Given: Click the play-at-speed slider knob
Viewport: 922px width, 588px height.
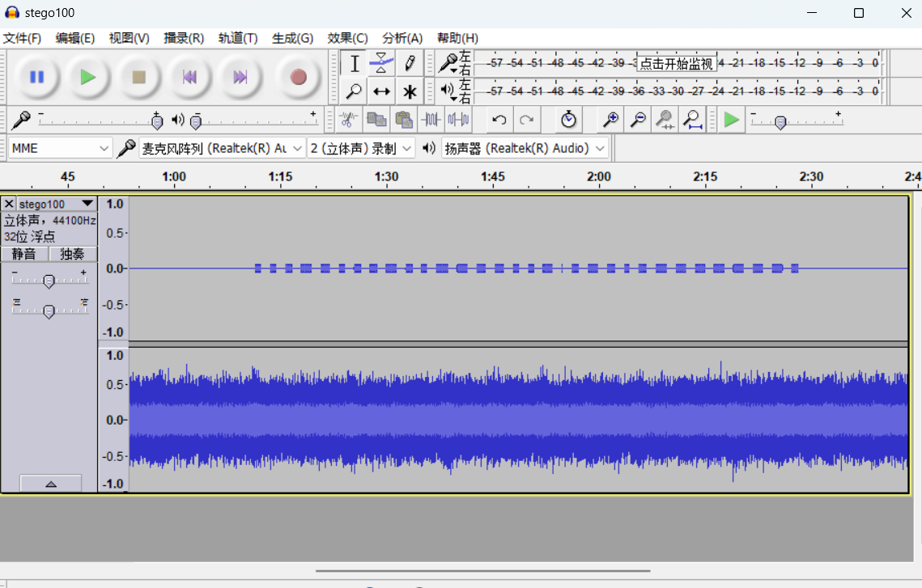Looking at the screenshot, I should (x=780, y=123).
